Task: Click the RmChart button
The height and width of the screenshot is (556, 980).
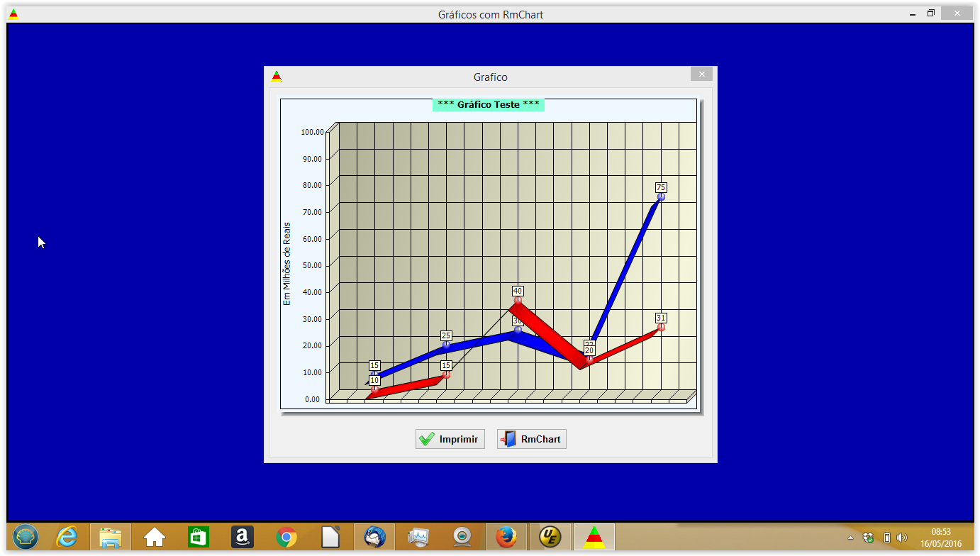Action: tap(532, 439)
